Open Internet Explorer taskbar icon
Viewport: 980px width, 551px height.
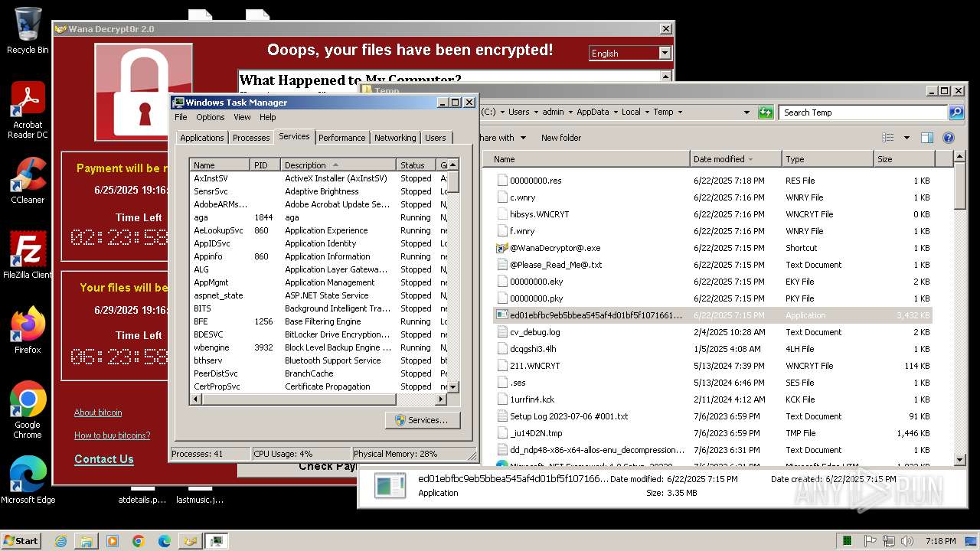[60, 541]
